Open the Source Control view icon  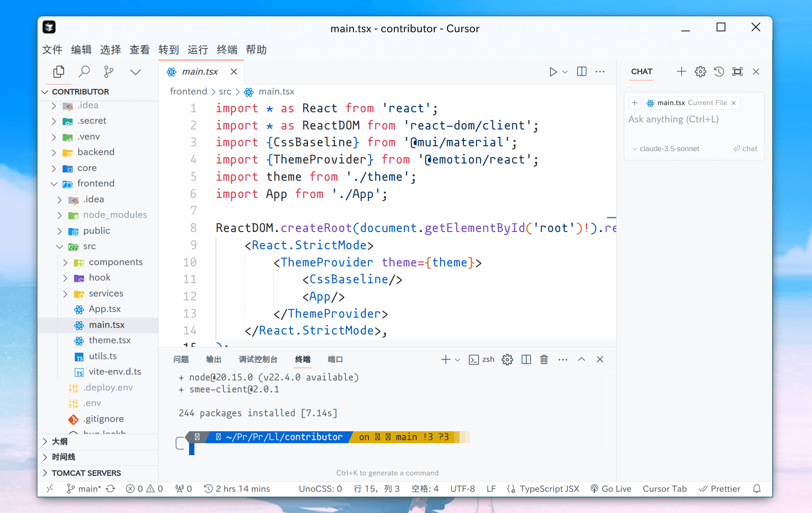point(109,72)
